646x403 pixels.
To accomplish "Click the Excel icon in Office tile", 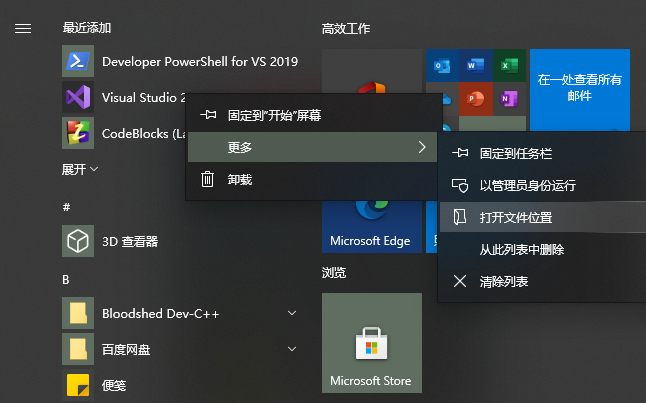I will coord(509,66).
